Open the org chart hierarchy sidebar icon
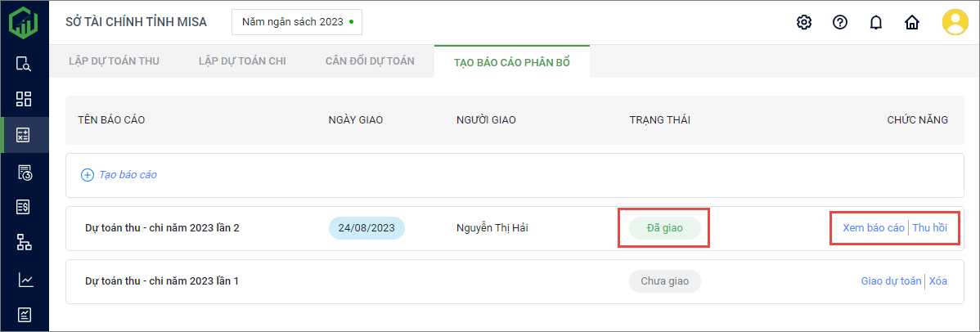Image resolution: width=980 pixels, height=332 pixels. [24, 242]
